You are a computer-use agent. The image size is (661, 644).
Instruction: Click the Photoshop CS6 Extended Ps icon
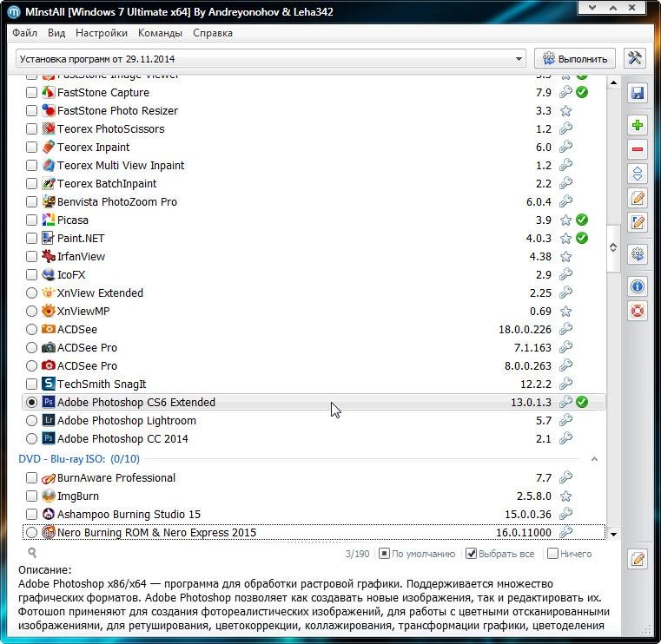click(x=49, y=402)
